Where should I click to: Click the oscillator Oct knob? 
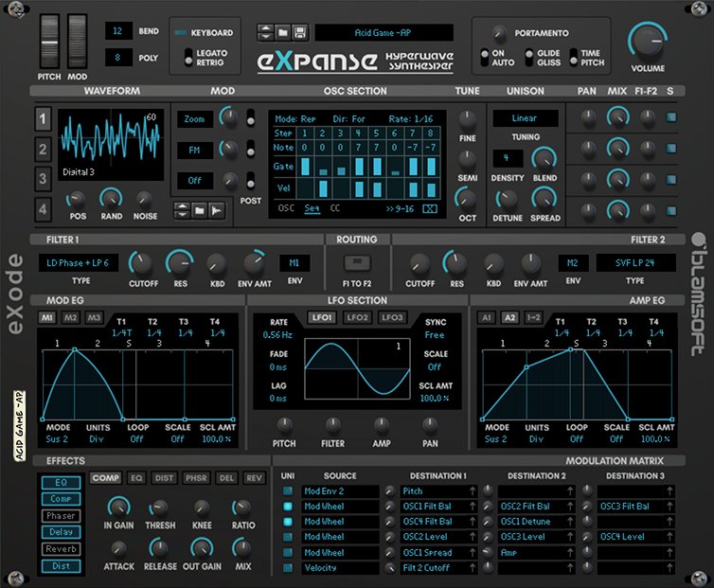point(467,199)
